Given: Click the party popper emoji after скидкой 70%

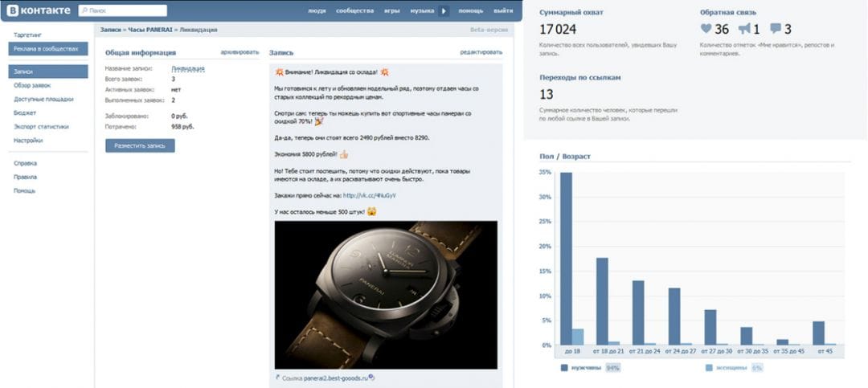Looking at the screenshot, I should pos(319,120).
